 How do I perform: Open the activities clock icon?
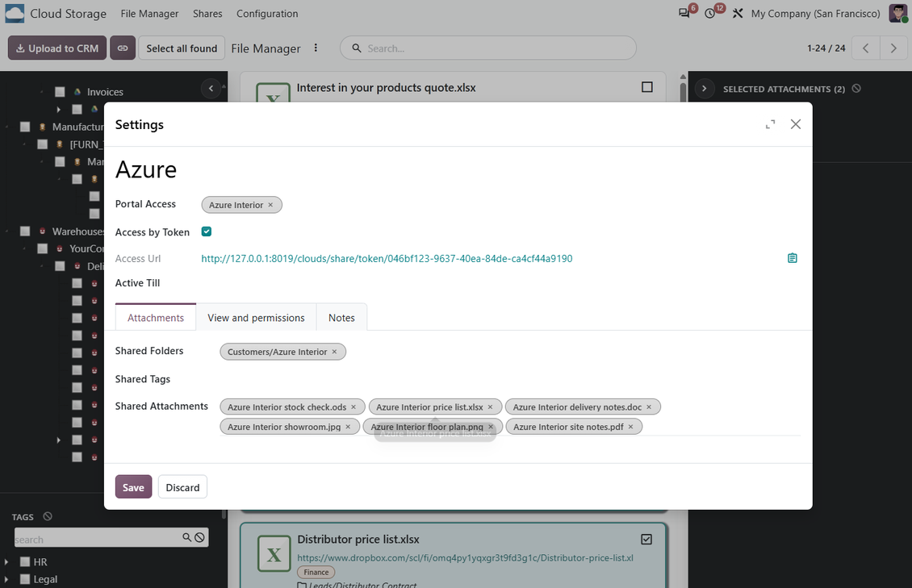pos(710,13)
